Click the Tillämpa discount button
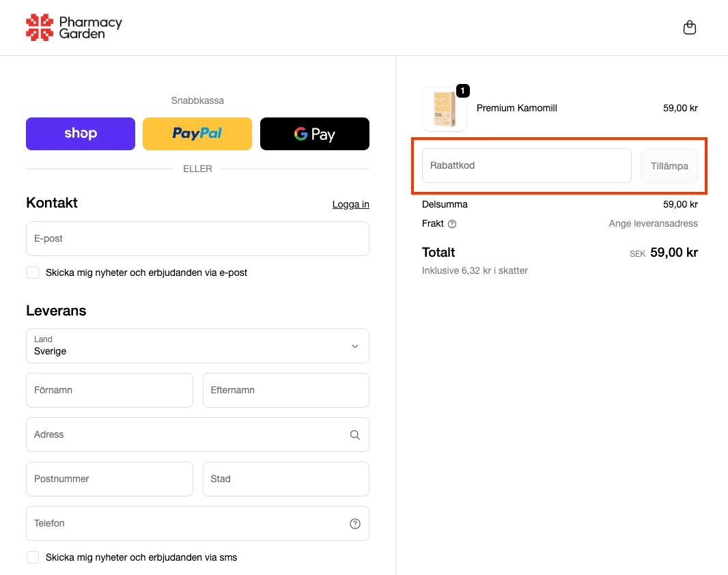Viewport: 728px width, 575px height. coord(669,166)
